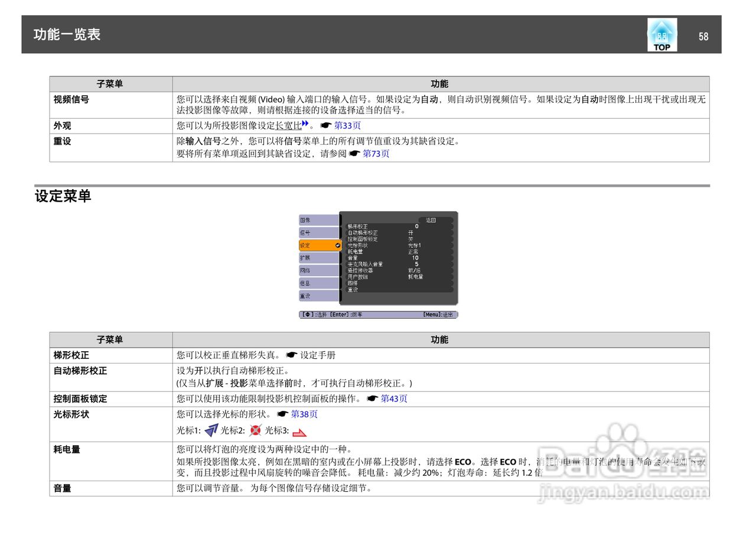The width and height of the screenshot is (756, 535).
Task: Choose 控制面板锁定 row in projector menu list
Action: pyautogui.click(x=399, y=239)
